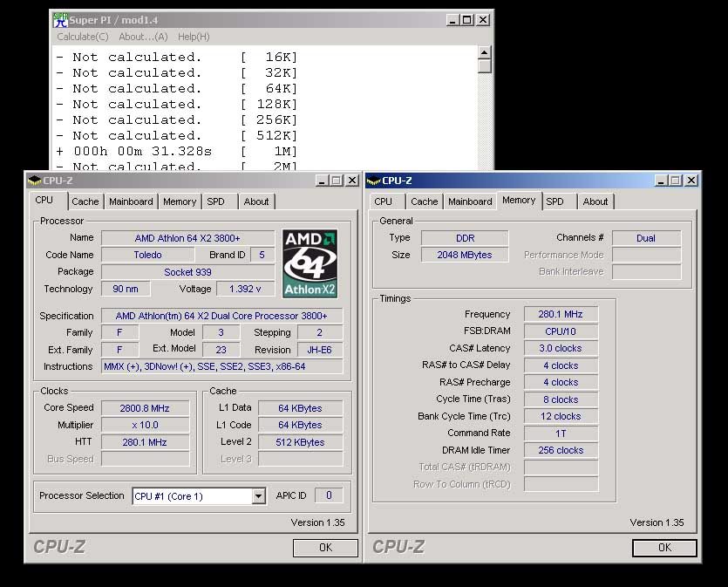The height and width of the screenshot is (587, 728).
Task: Click the Level 2 value 512 KBytes
Action: pos(300,442)
